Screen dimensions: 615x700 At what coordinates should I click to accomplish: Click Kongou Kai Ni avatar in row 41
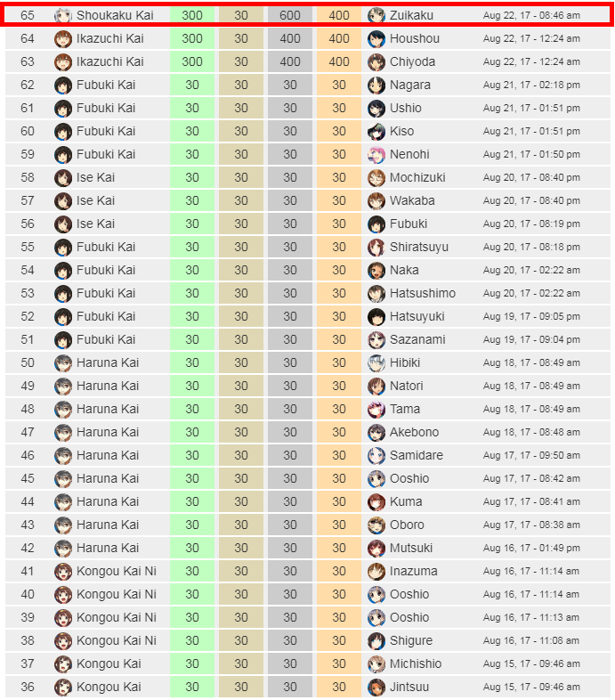(x=63, y=572)
